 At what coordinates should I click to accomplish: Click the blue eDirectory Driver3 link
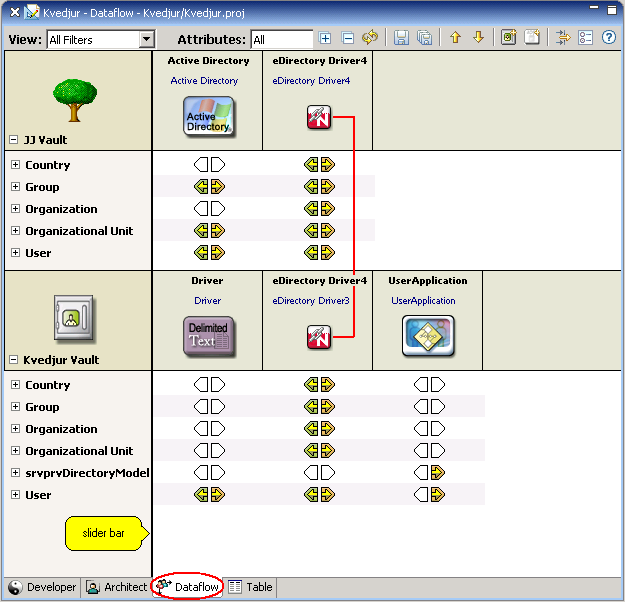311,301
